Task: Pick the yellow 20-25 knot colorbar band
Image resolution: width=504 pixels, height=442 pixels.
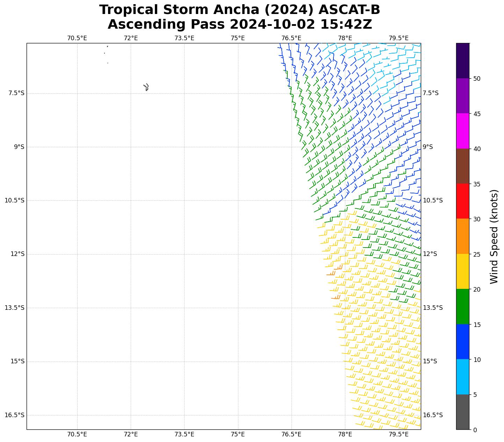Action: tap(462, 271)
